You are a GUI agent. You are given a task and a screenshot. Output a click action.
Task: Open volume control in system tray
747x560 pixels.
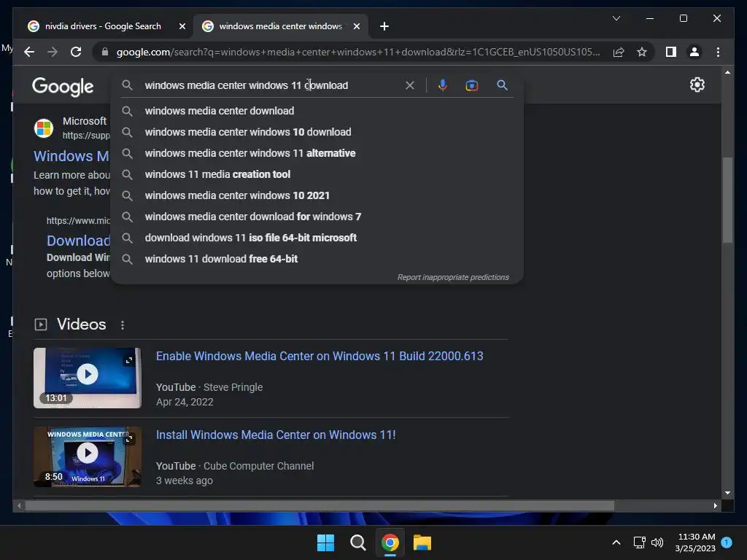pos(657,542)
